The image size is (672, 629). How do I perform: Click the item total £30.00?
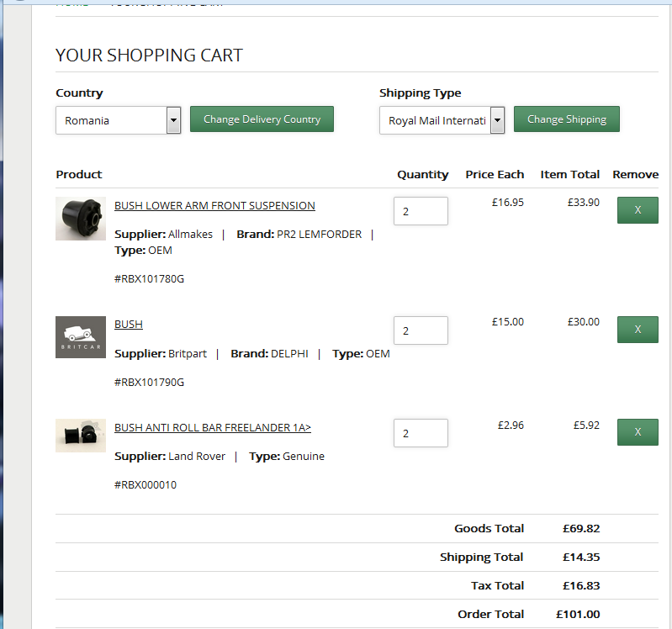(584, 322)
